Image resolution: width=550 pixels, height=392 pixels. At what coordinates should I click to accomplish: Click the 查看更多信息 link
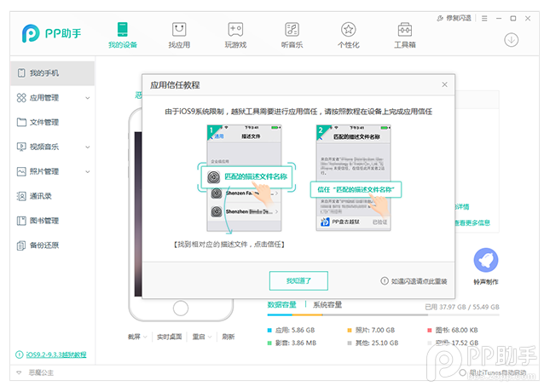(x=472, y=222)
